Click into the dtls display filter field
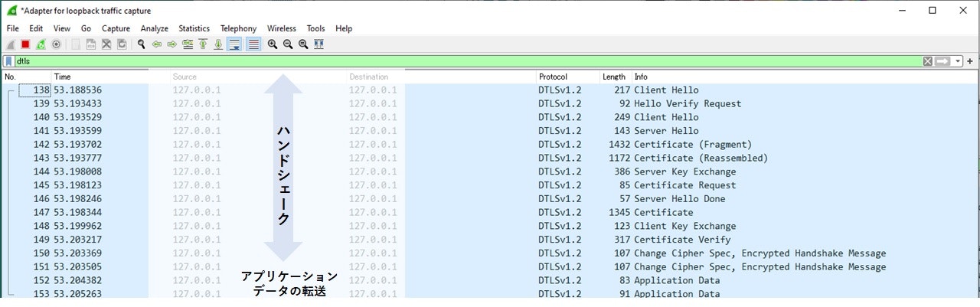 click(467, 61)
